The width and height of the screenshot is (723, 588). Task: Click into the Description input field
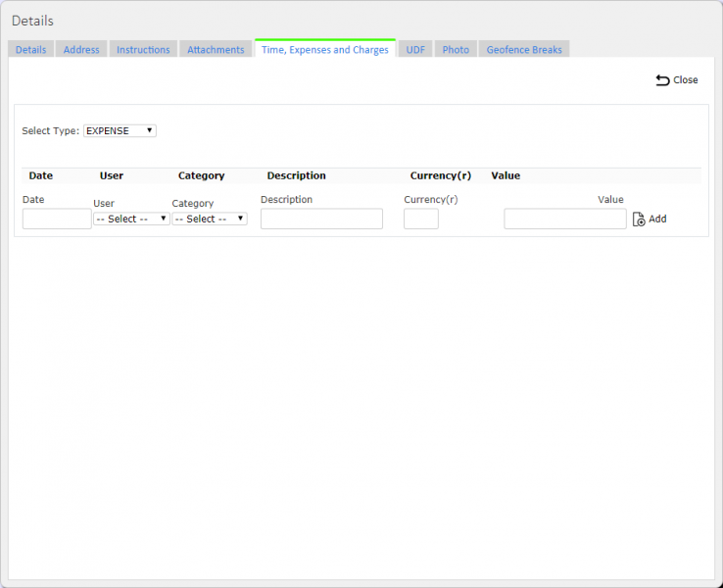coord(321,219)
